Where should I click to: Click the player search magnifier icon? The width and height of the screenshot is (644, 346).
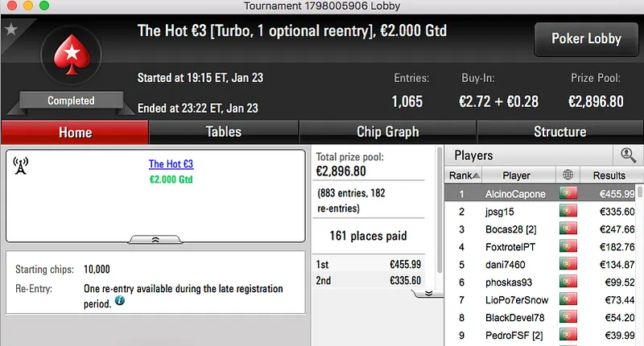[627, 155]
